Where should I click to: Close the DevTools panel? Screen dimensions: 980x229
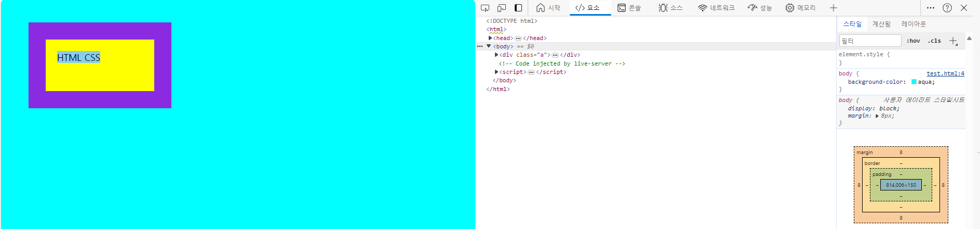(964, 8)
